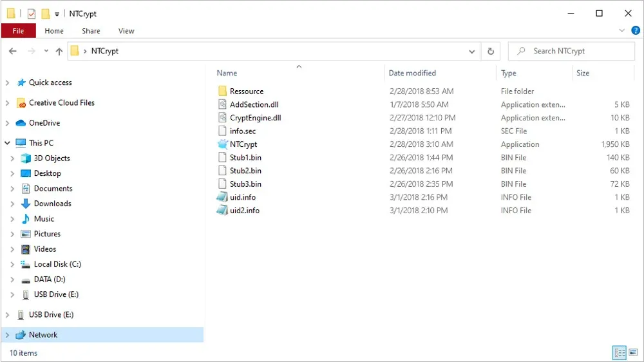This screenshot has height=362, width=644.
Task: Expand the Downloads tree node
Action: click(x=12, y=204)
